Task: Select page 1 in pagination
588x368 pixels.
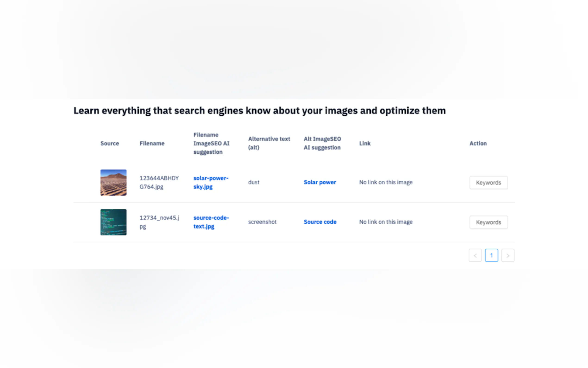Action: pos(491,255)
